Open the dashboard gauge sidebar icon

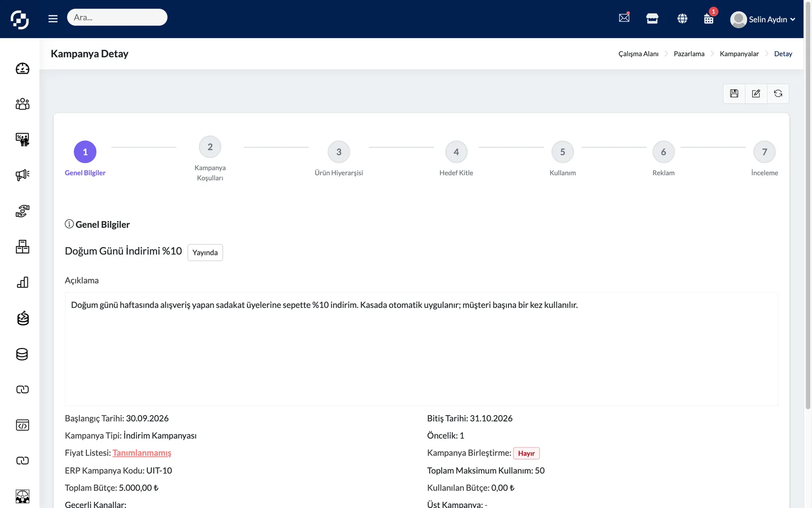pos(22,69)
